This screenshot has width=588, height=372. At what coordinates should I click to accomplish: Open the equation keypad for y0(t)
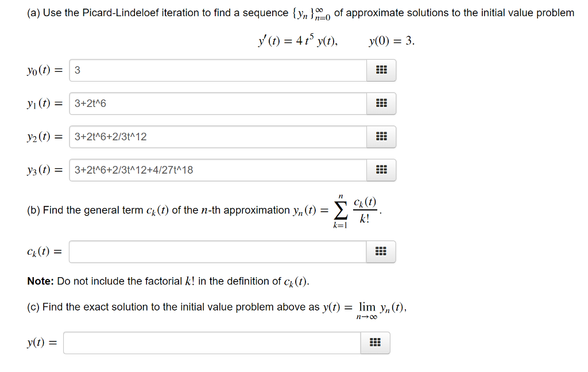pos(380,70)
